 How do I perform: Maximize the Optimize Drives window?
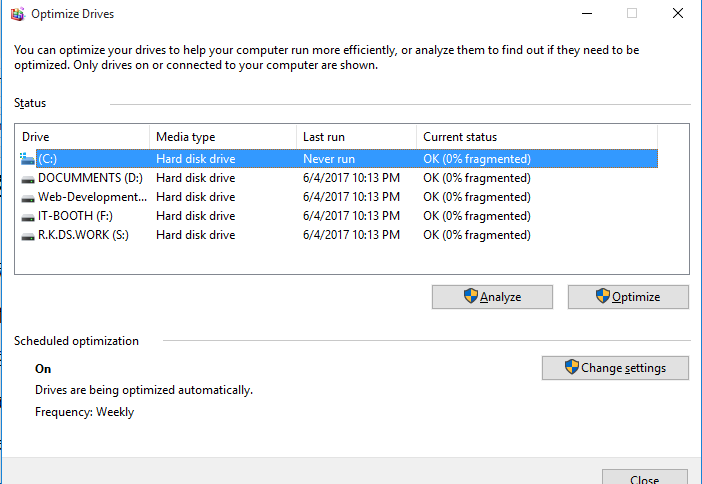[632, 14]
